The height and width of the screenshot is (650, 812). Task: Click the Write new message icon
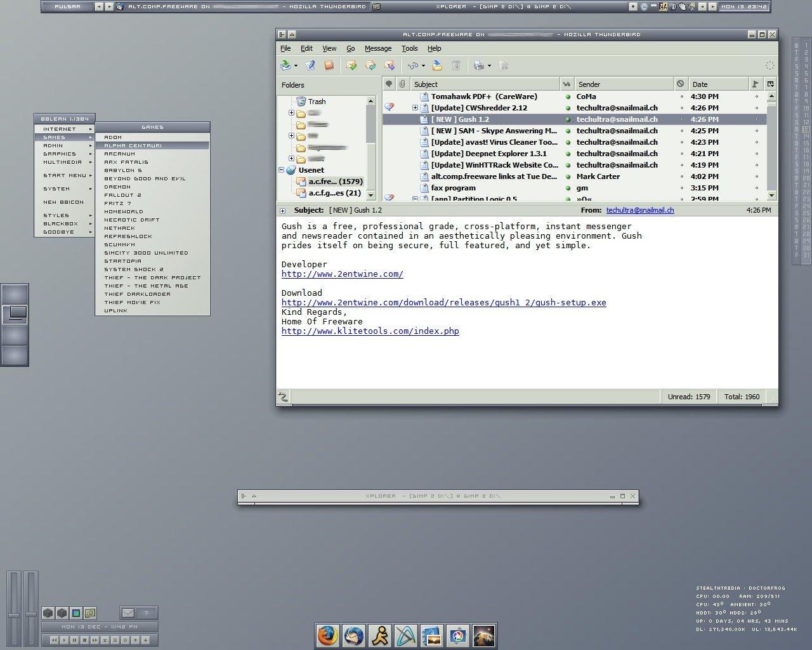tap(310, 65)
